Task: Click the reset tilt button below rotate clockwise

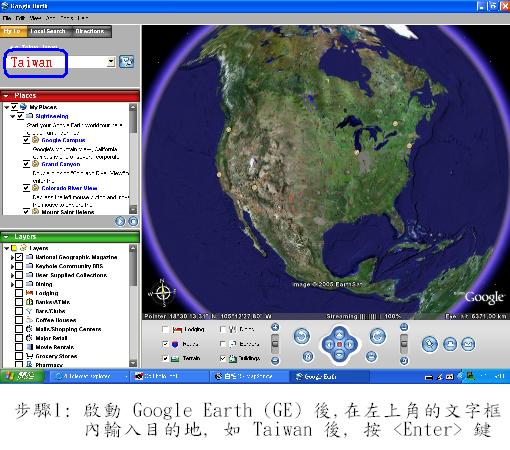Action: pyautogui.click(x=371, y=357)
